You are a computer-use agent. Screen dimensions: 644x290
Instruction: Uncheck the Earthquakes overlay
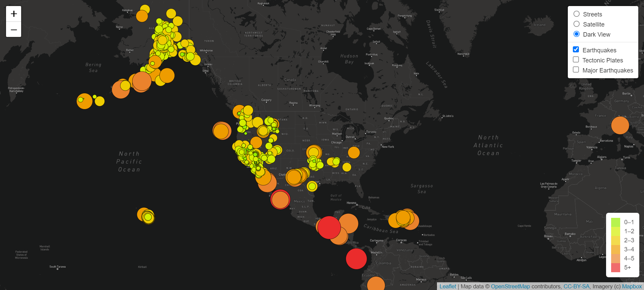(x=576, y=50)
